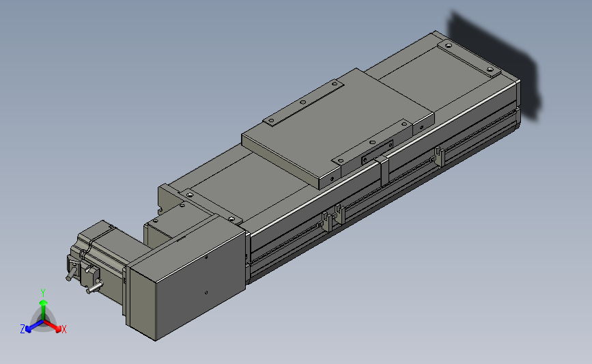The image size is (592, 364).
Task: Select the near-end top strip with two screws
Action: coord(211,206)
